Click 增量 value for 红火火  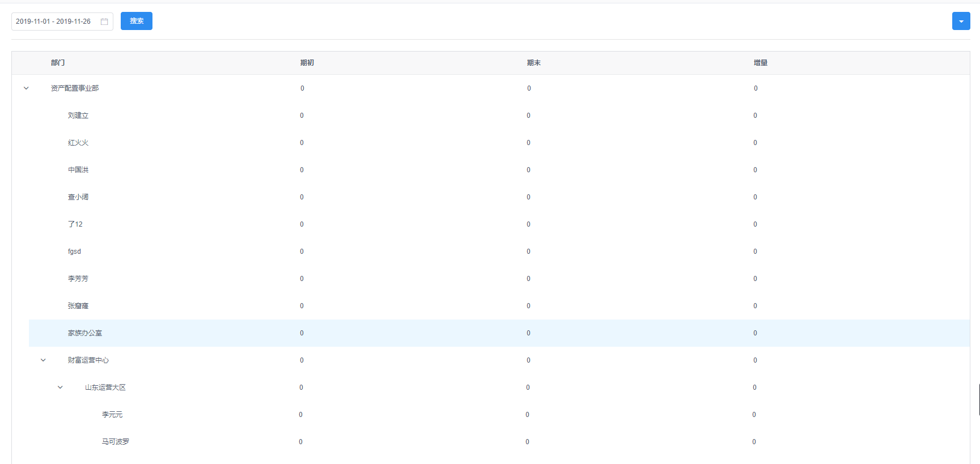click(x=755, y=143)
